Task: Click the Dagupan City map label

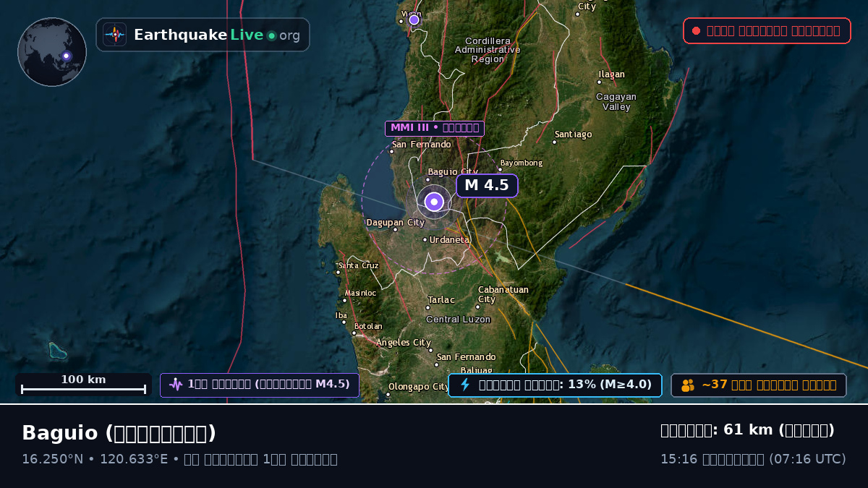Action: point(396,223)
